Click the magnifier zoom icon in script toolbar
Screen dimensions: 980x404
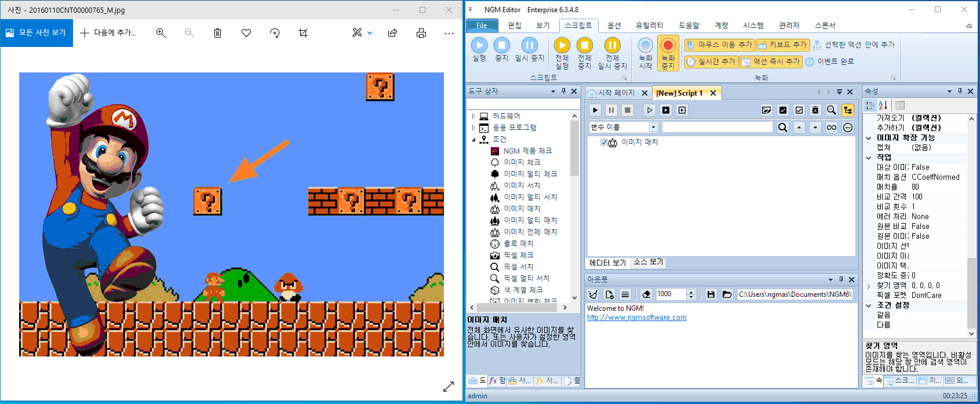tap(832, 110)
